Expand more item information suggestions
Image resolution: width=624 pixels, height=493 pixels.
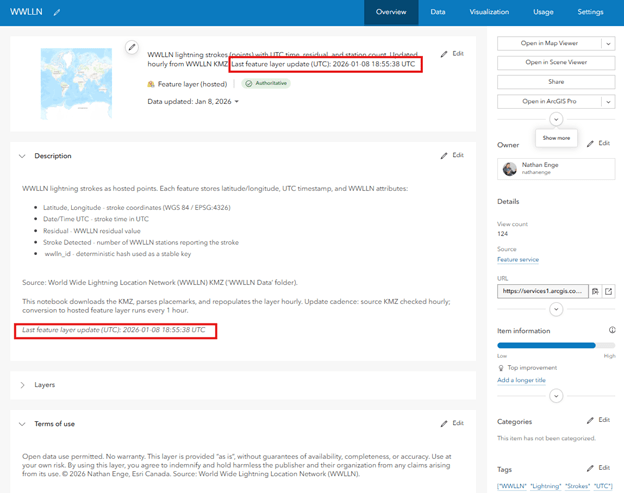(x=556, y=396)
